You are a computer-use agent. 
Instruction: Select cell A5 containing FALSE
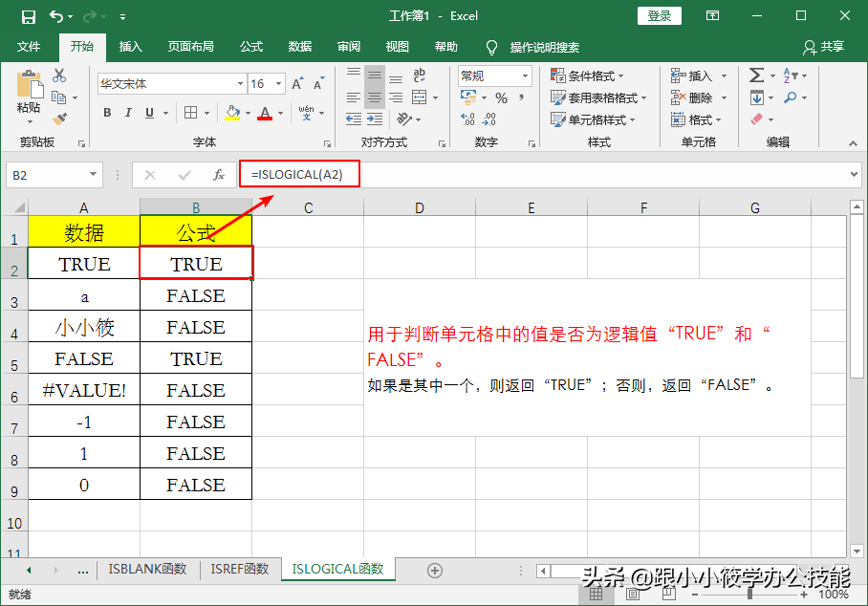(x=84, y=358)
